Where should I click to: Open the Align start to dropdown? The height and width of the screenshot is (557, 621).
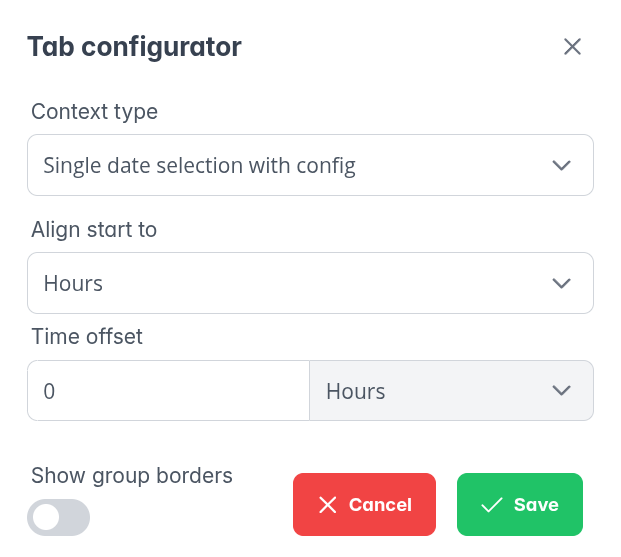click(310, 283)
